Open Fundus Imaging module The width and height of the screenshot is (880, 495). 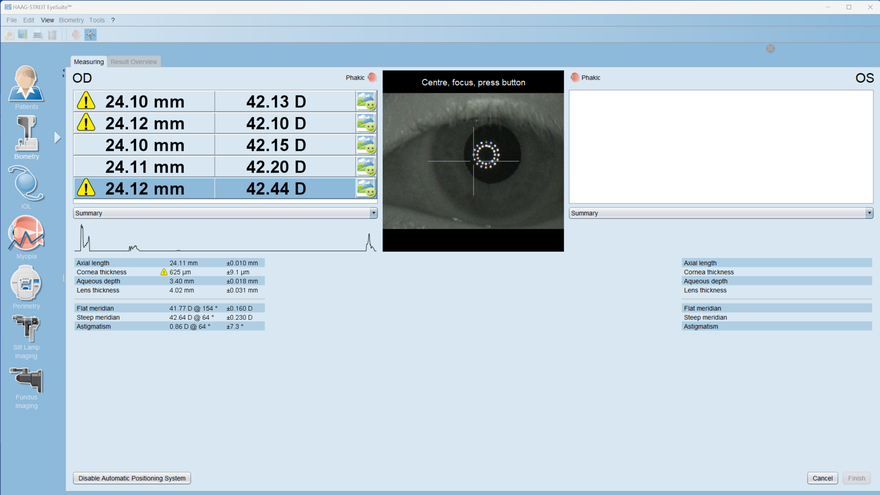[x=26, y=387]
